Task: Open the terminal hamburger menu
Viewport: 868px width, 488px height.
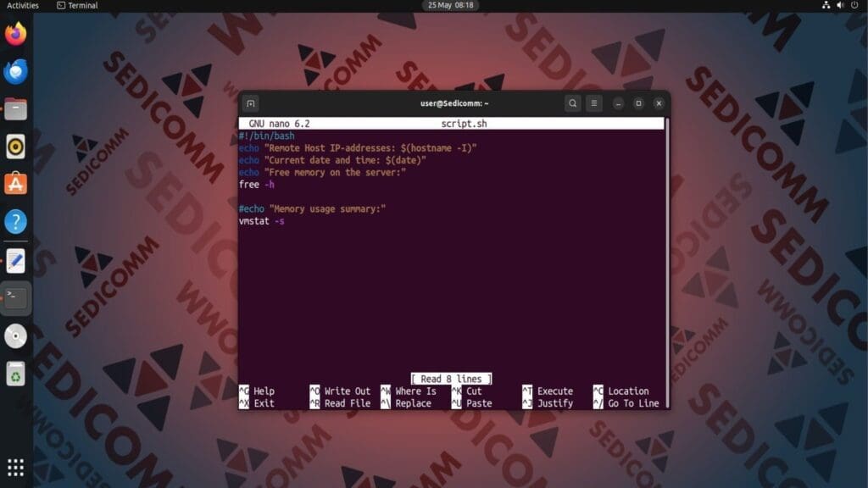Action: [x=594, y=103]
